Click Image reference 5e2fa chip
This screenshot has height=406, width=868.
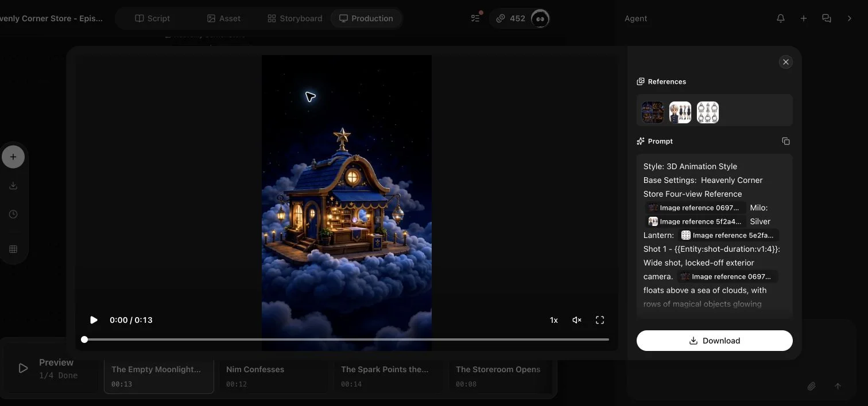pos(728,235)
